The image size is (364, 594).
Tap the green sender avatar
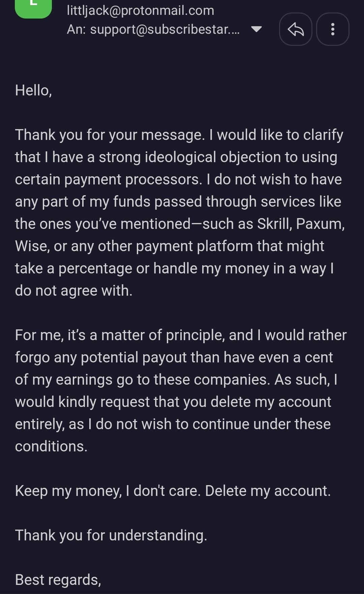(x=33, y=7)
